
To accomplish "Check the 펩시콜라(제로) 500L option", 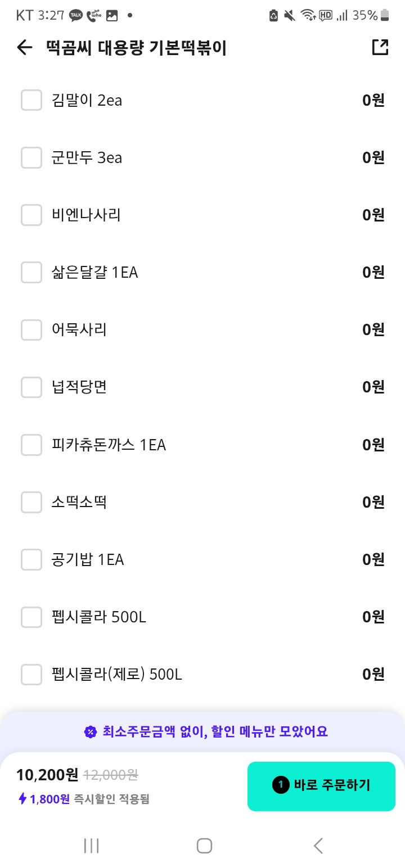I will (31, 675).
